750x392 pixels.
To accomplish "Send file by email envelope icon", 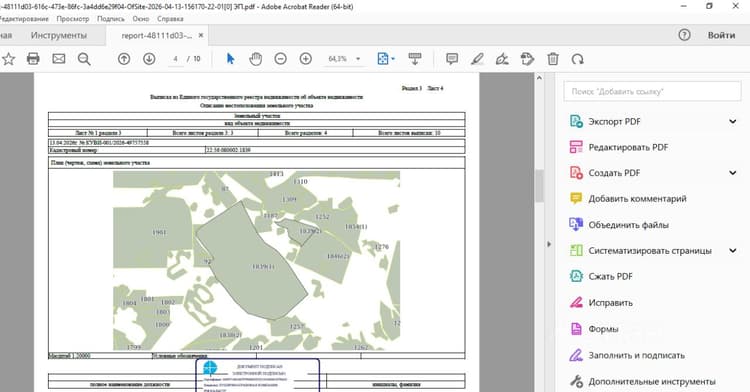I will click(x=59, y=59).
